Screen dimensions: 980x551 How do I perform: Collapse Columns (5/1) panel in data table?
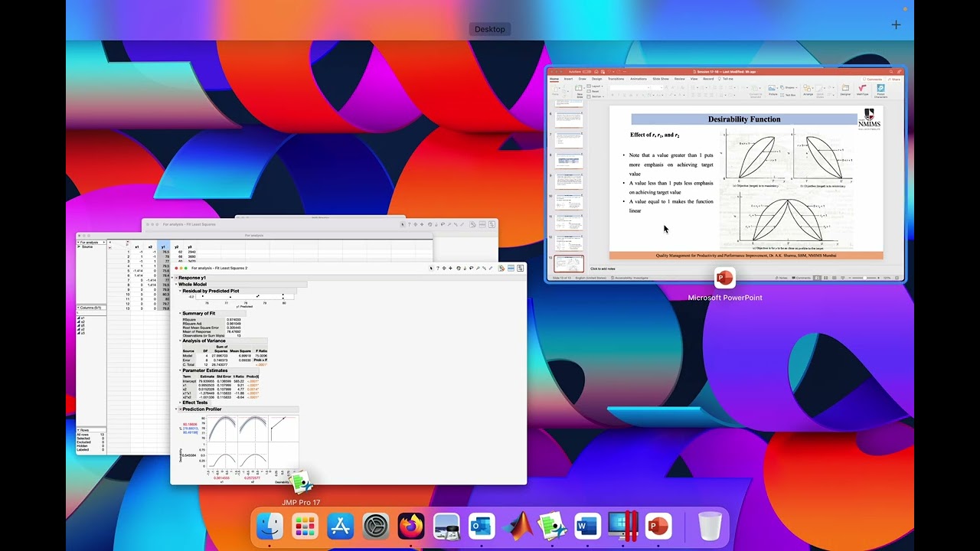(78, 308)
